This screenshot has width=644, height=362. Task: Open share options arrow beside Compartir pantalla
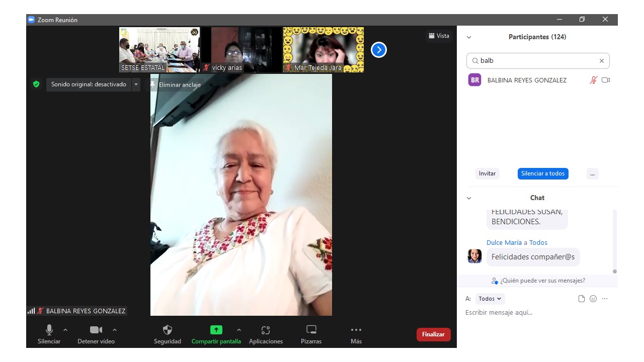pyautogui.click(x=239, y=330)
